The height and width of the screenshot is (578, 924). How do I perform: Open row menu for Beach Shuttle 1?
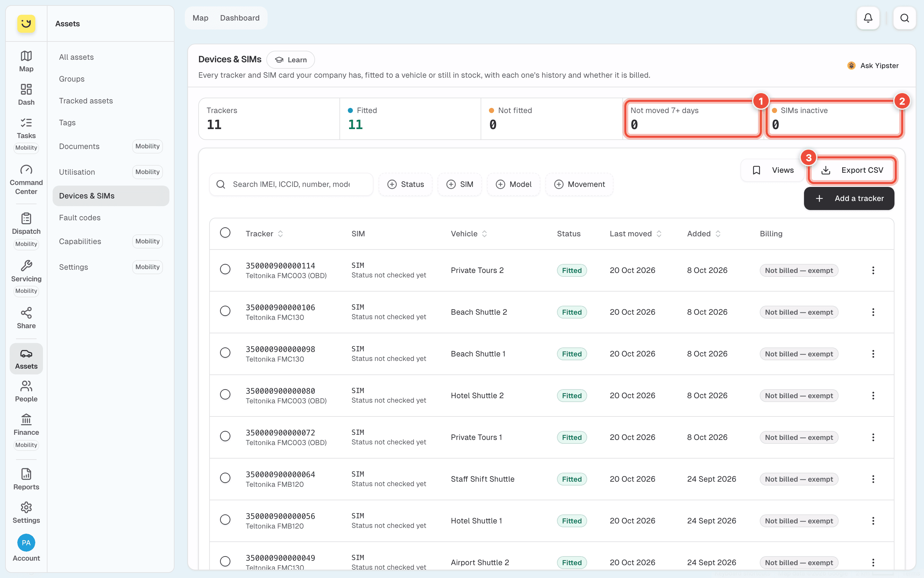pos(873,354)
